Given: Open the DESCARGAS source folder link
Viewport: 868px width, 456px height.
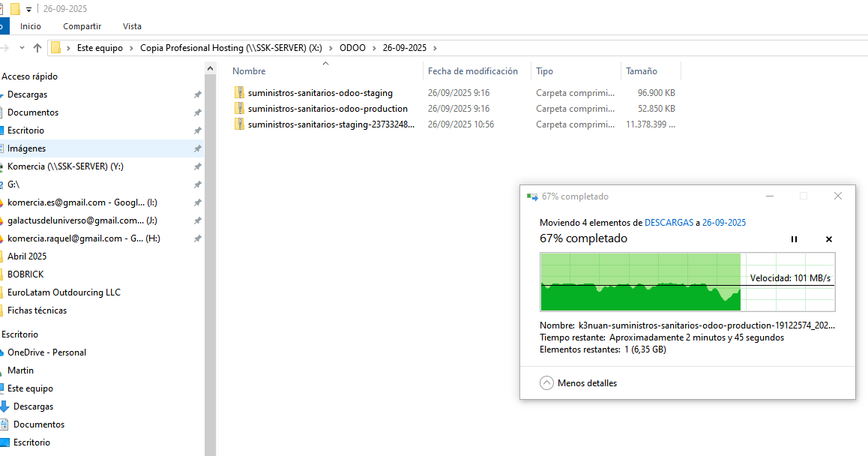Looking at the screenshot, I should coord(669,223).
